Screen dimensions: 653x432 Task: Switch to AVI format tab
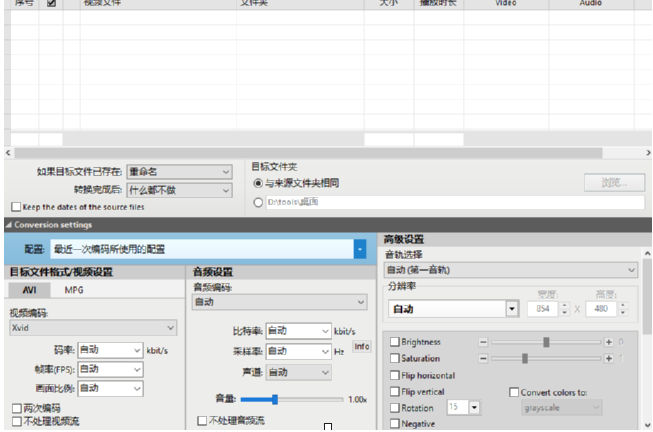[29, 290]
